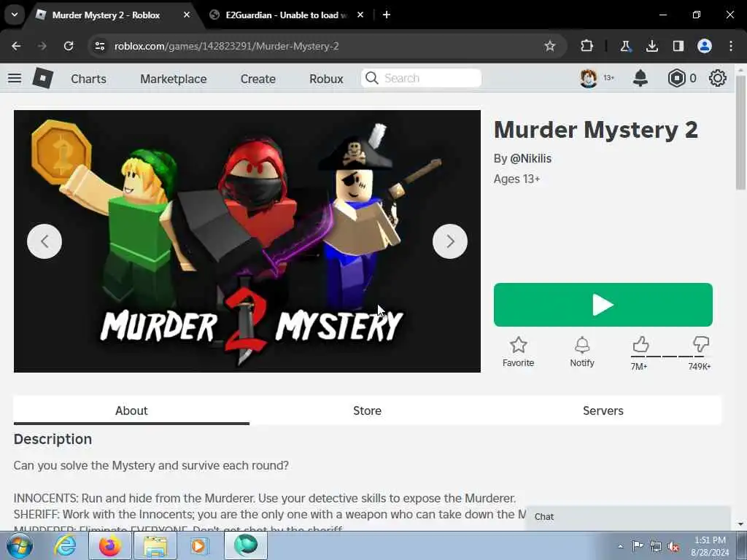
Task: Open the user avatar profile icon
Action: pos(589,78)
